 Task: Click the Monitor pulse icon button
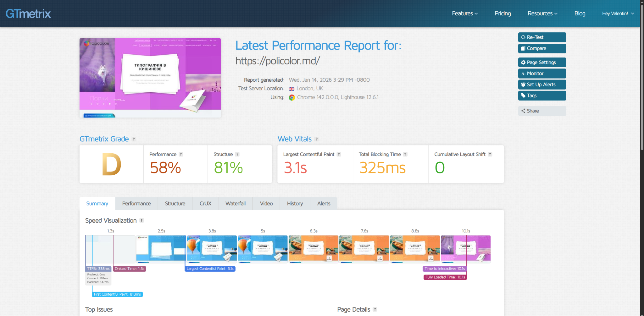click(542, 74)
